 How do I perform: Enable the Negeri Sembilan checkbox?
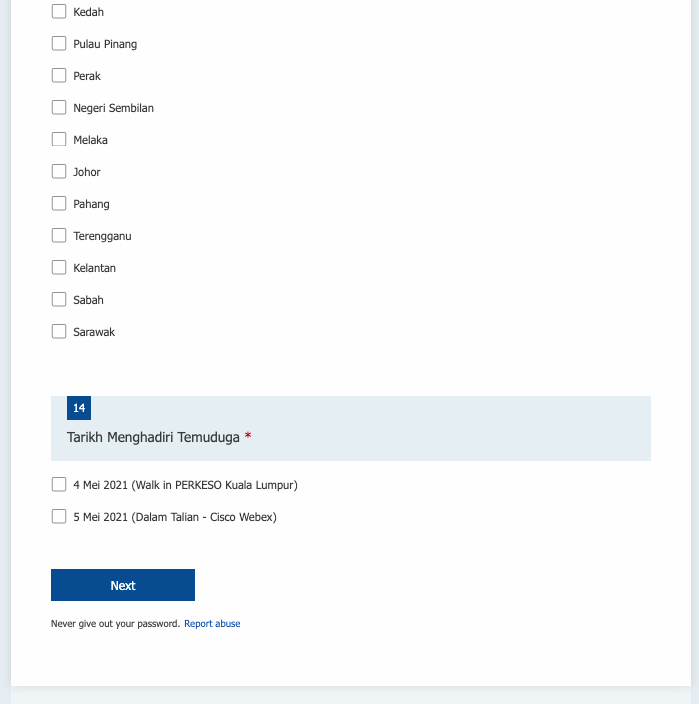pyautogui.click(x=59, y=108)
